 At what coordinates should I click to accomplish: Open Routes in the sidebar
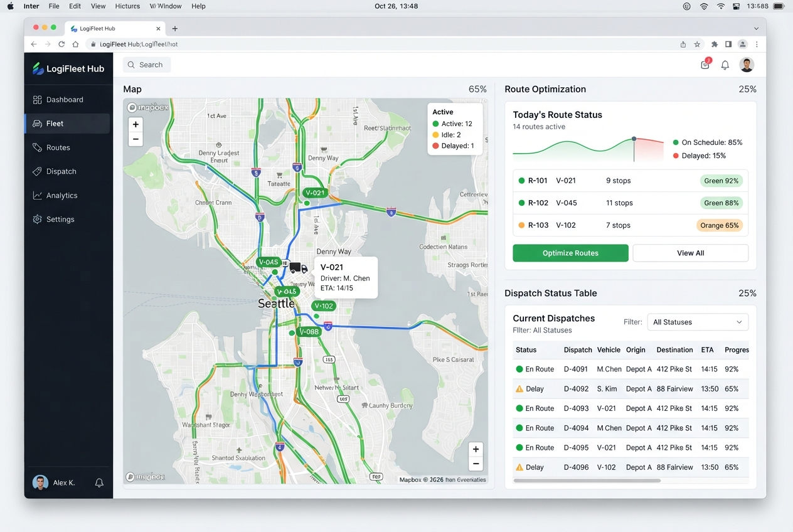(68, 147)
